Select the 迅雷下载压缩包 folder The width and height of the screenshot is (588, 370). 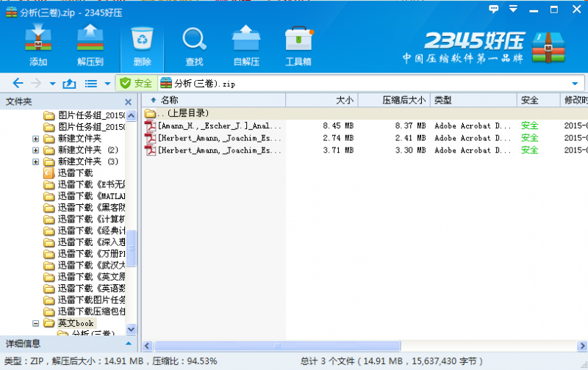85,311
